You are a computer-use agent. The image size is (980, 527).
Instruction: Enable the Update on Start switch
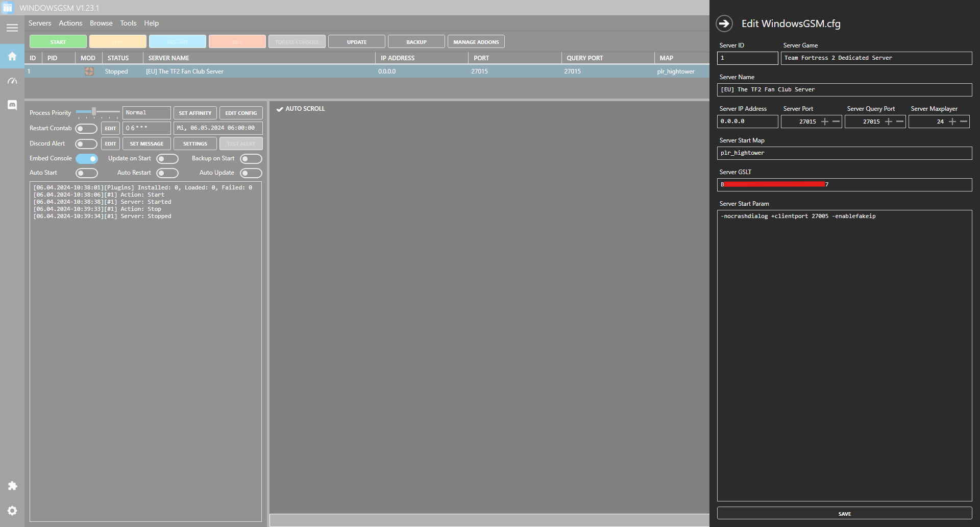pyautogui.click(x=167, y=159)
